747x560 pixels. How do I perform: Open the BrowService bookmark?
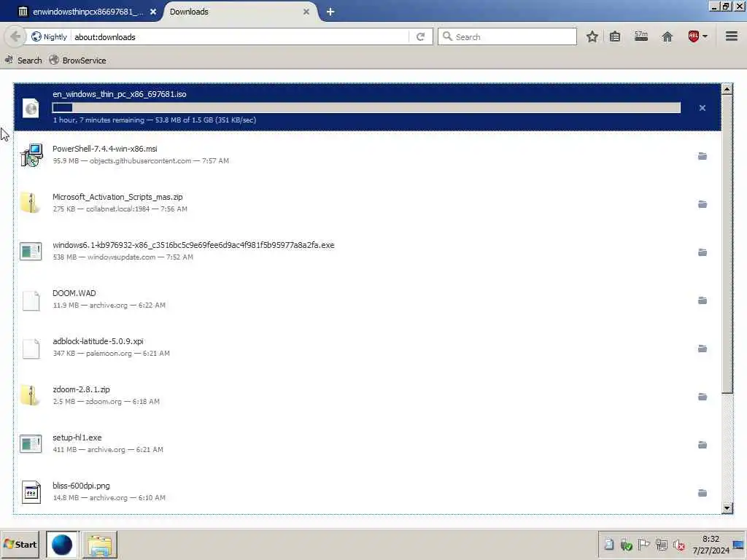coord(77,61)
